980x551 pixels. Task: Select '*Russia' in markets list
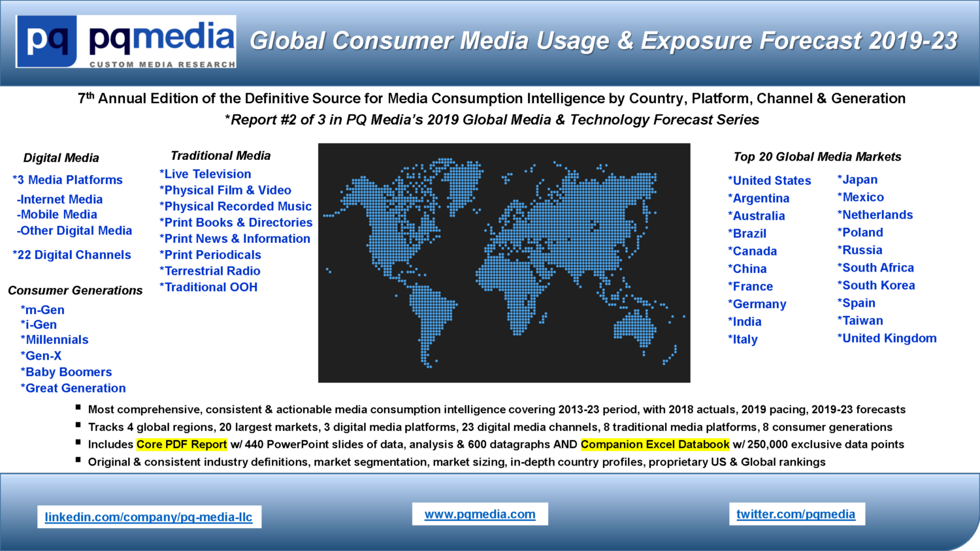pos(860,250)
